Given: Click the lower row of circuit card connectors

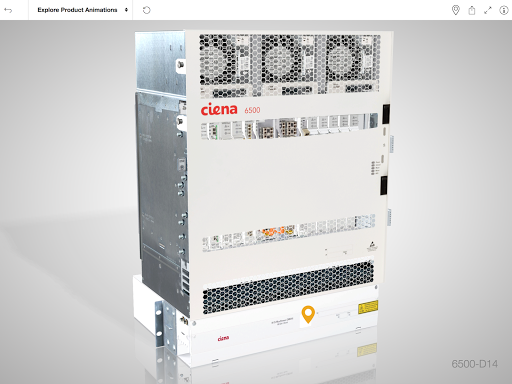Looking at the screenshot, I should (289, 231).
